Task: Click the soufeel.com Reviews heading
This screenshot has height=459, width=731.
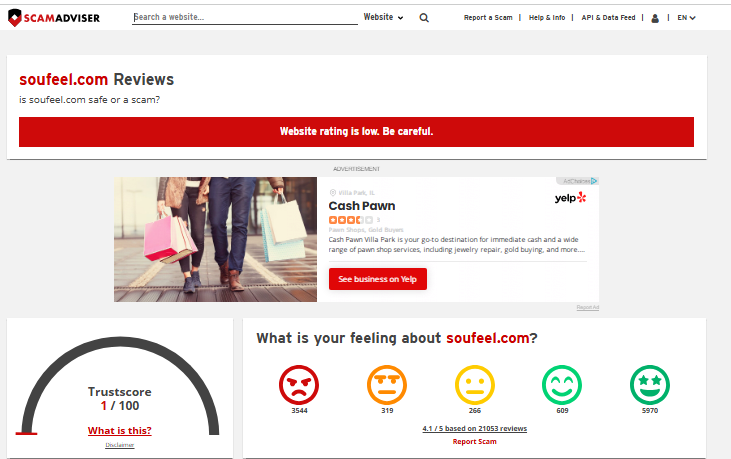Action: (x=97, y=79)
